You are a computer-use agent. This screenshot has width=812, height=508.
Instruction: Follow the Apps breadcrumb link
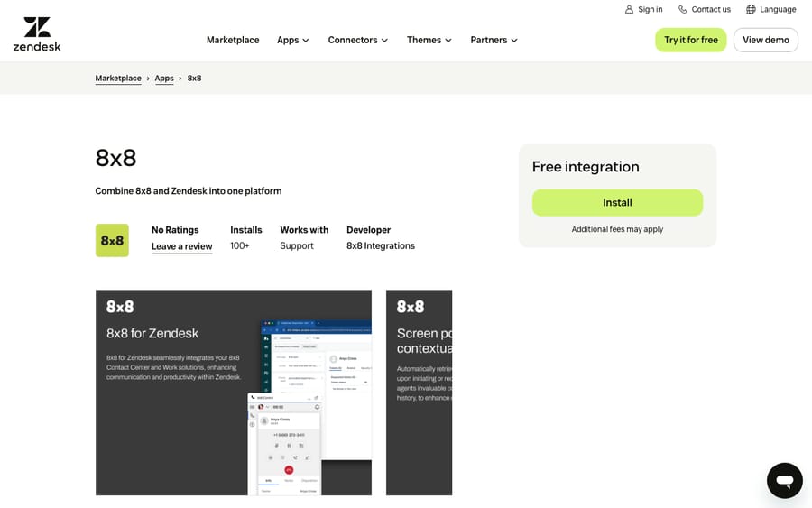click(x=164, y=79)
